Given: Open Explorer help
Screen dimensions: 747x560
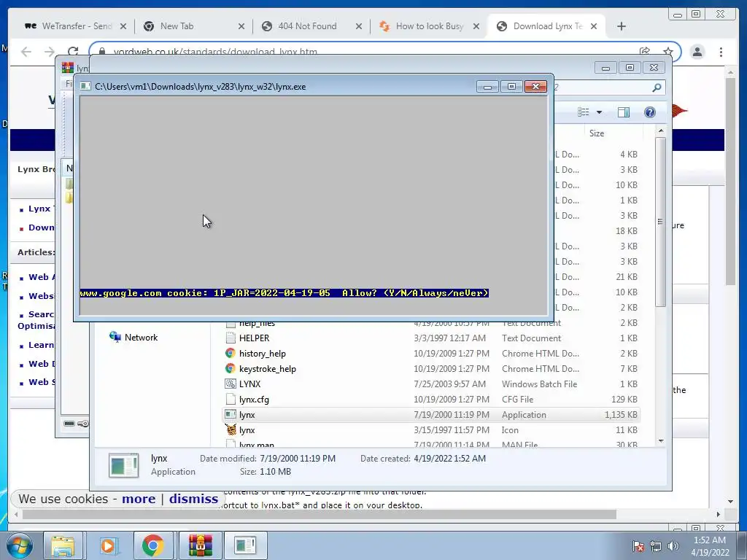Looking at the screenshot, I should 650,112.
